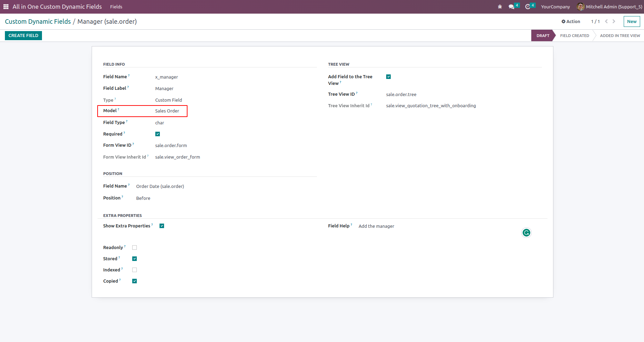
Task: Open the apps grid home menu
Action: [x=6, y=7]
